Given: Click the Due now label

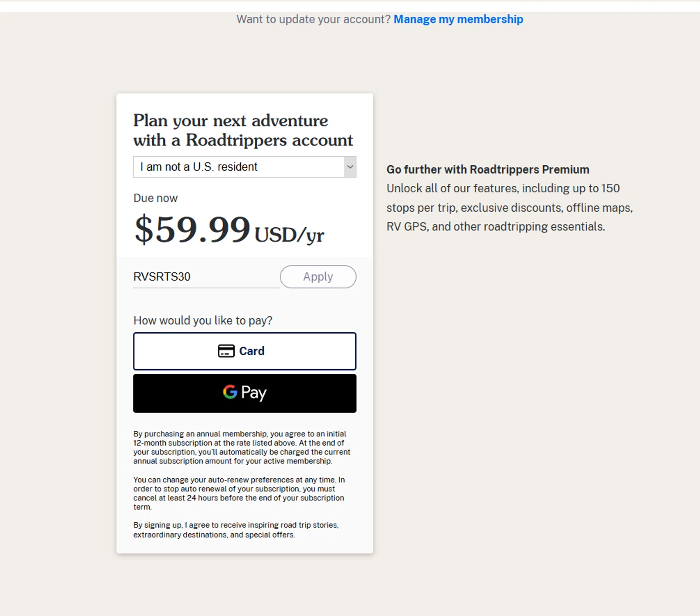Looking at the screenshot, I should [155, 198].
